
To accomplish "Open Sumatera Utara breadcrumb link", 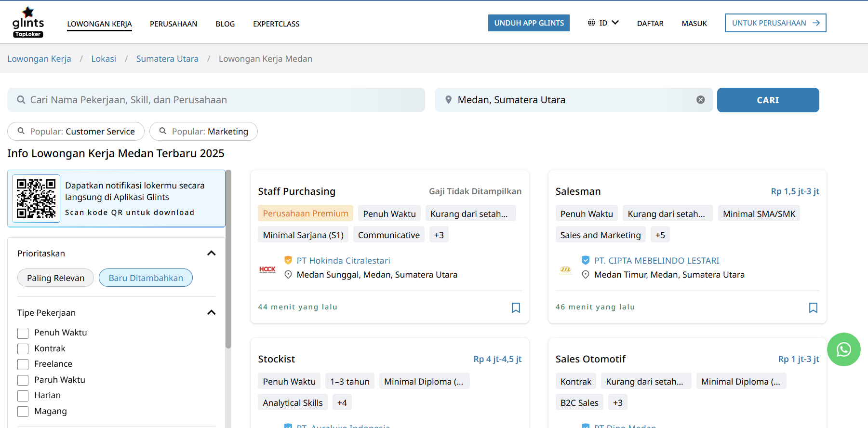I will (x=167, y=58).
